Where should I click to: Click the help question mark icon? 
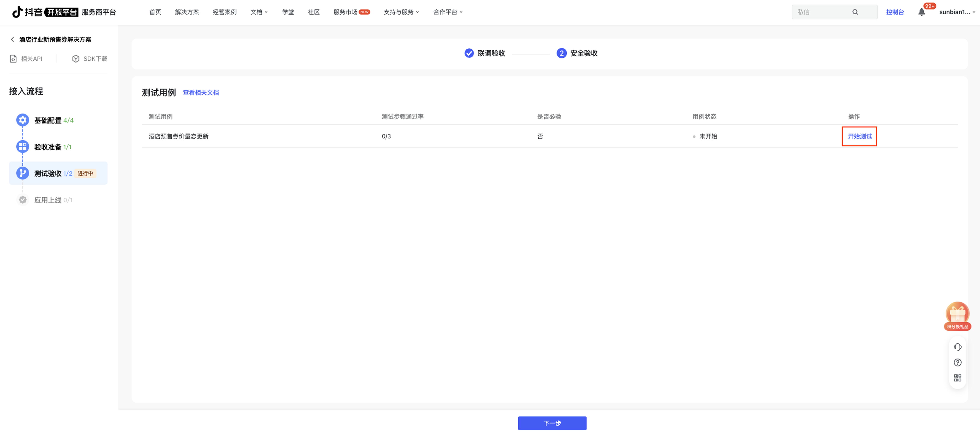957,362
